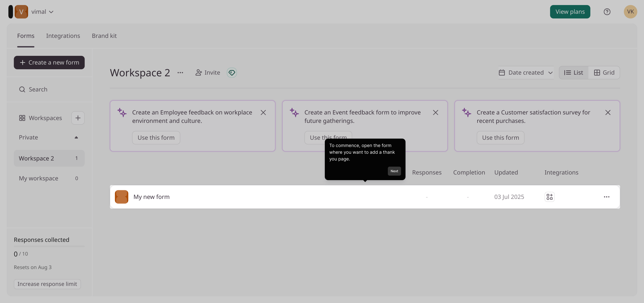The width and height of the screenshot is (644, 303).
Task: Open Workspace 2 options ellipsis menu
Action: 180,73
